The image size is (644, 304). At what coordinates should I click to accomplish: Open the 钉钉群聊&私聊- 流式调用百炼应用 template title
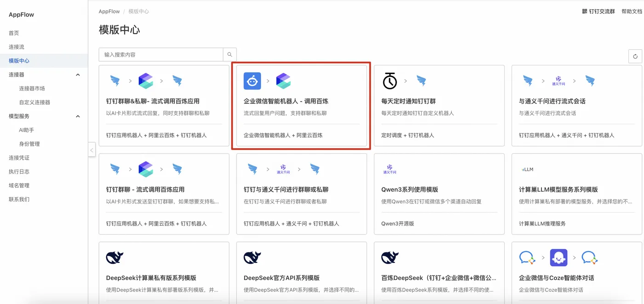153,101
